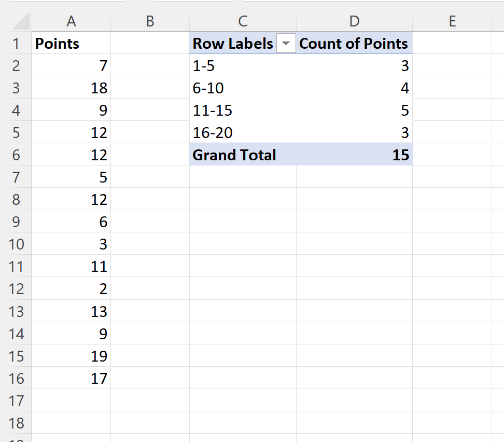
Task: Select row 15 header
Action: 16,356
